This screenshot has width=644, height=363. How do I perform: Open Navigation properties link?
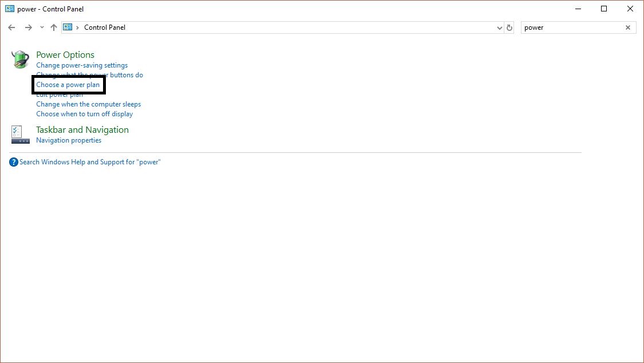pyautogui.click(x=69, y=140)
